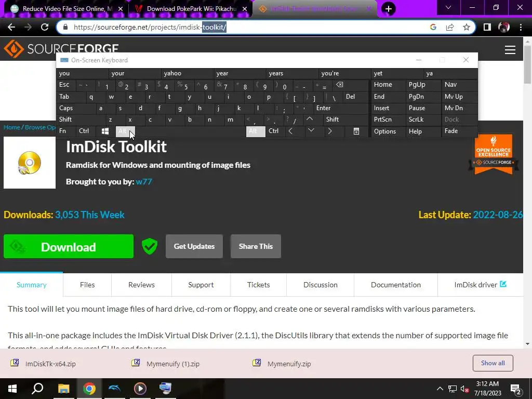This screenshot has width=532, height=399.
Task: Click the Google icon in address bar
Action: coord(433,27)
